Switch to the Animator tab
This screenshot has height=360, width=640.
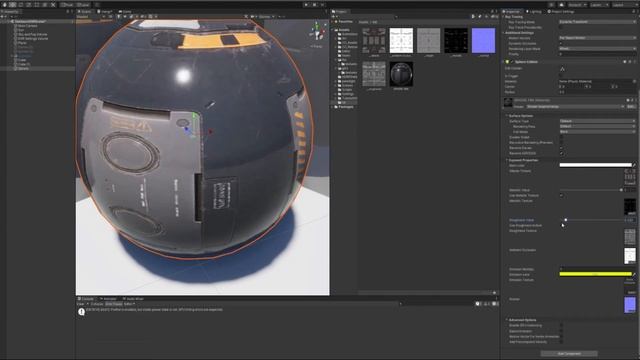pyautogui.click(x=108, y=299)
